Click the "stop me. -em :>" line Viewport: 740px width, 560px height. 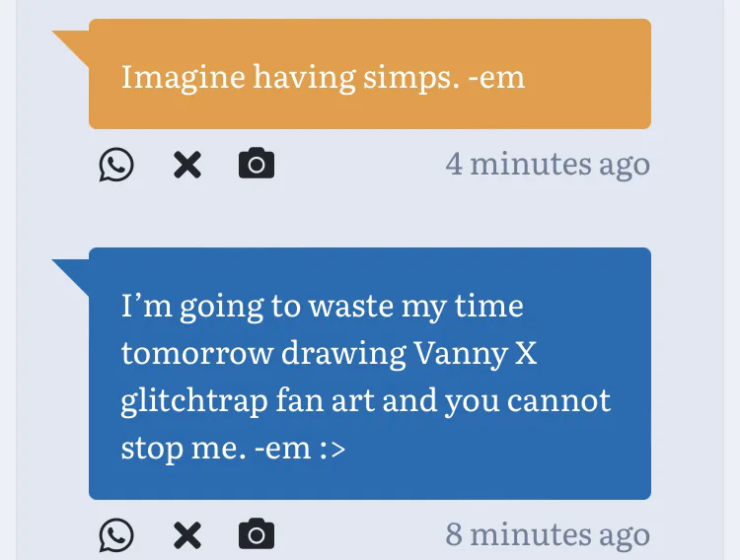[x=233, y=448]
